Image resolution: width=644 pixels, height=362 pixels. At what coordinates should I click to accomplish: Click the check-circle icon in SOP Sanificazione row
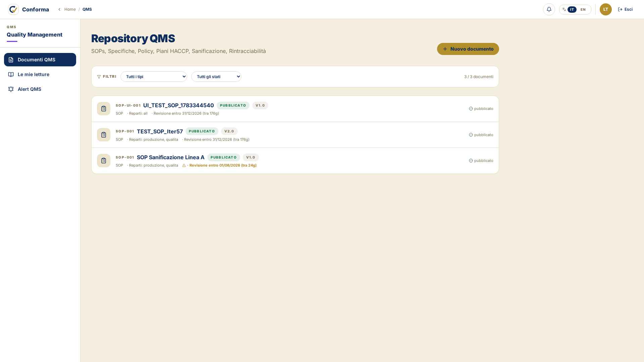click(x=471, y=161)
